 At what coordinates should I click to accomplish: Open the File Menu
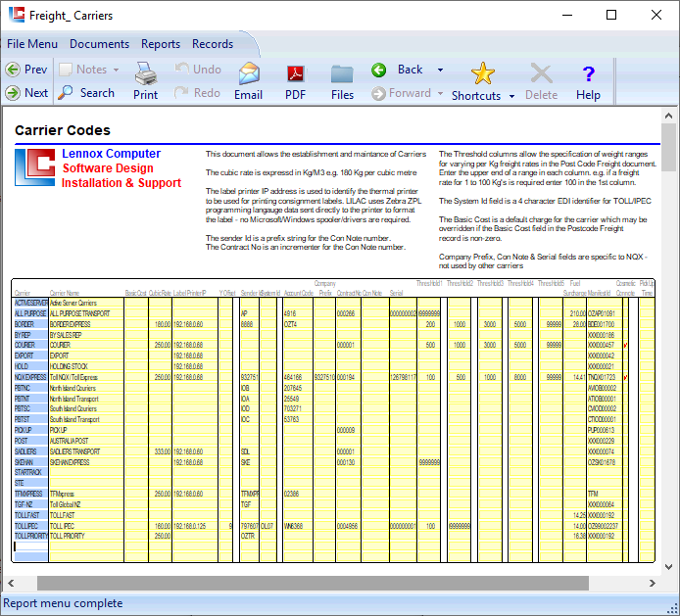[32, 44]
